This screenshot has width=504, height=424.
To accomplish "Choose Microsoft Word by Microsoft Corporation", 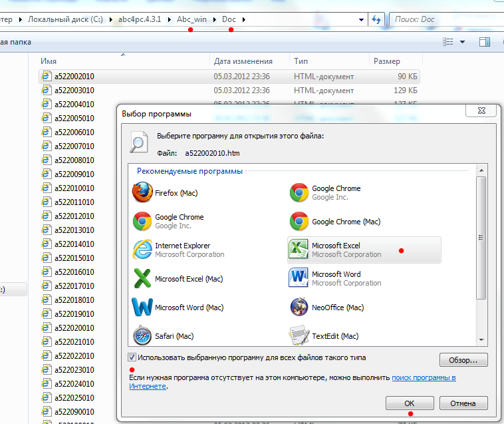I will [335, 279].
